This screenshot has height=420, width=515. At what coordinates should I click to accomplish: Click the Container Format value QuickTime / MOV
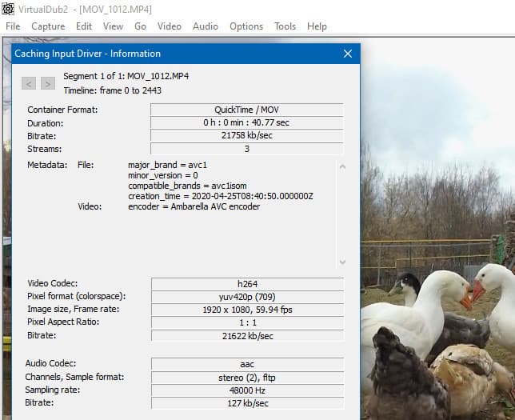[247, 110]
